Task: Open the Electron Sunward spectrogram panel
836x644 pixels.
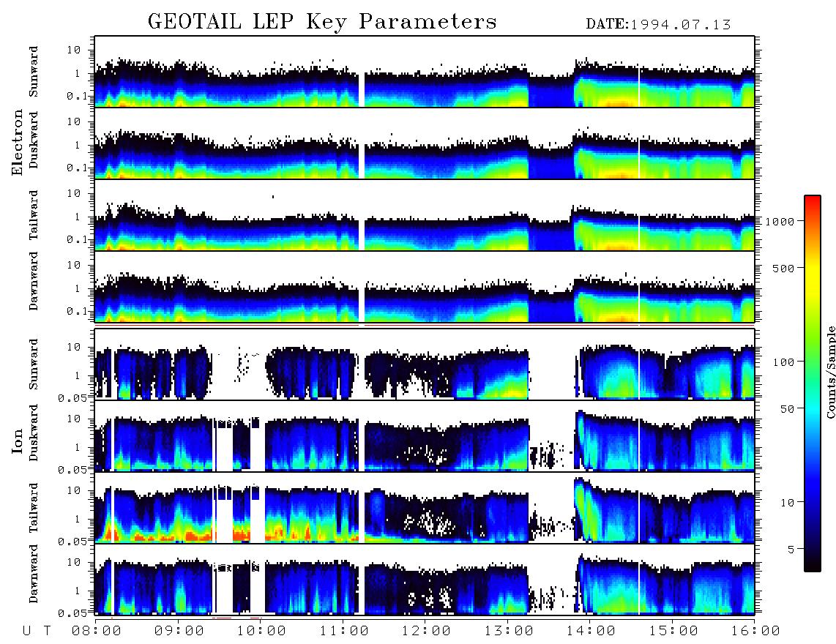Action: click(x=425, y=72)
